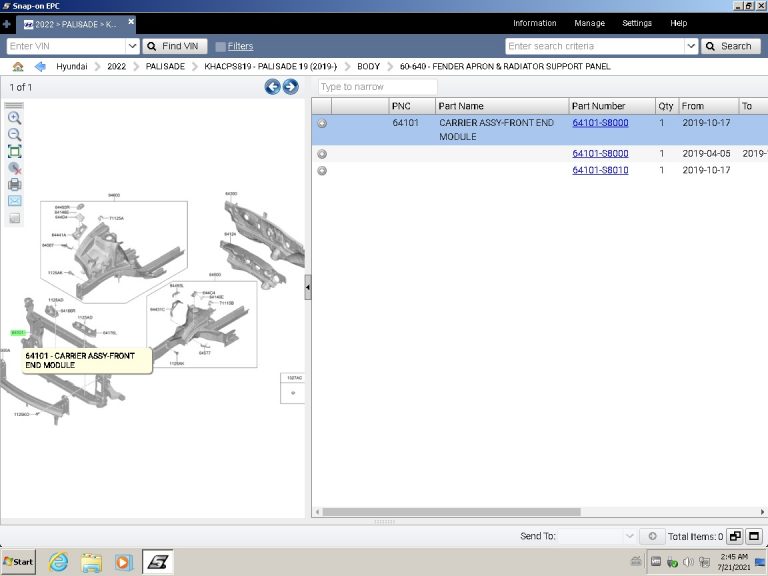Go to previous illustration arrow
The height and width of the screenshot is (576, 768).
pos(272,87)
